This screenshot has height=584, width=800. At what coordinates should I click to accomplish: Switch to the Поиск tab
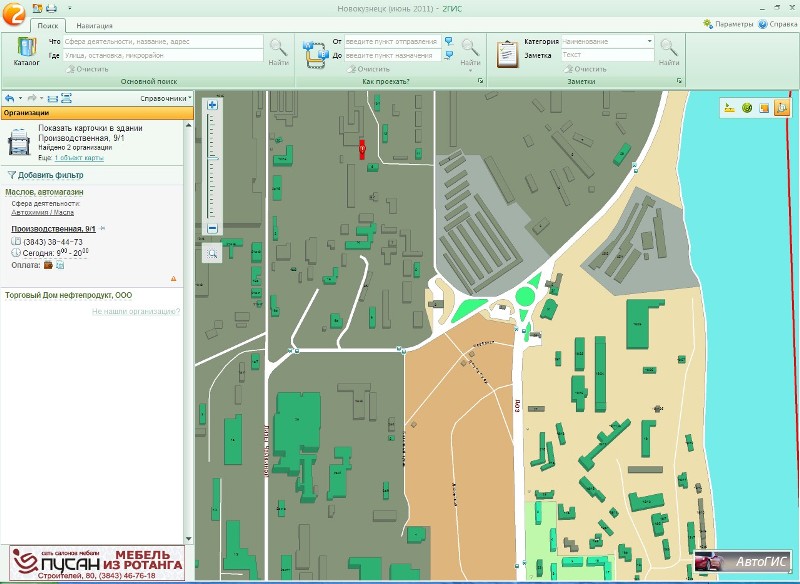click(x=48, y=26)
